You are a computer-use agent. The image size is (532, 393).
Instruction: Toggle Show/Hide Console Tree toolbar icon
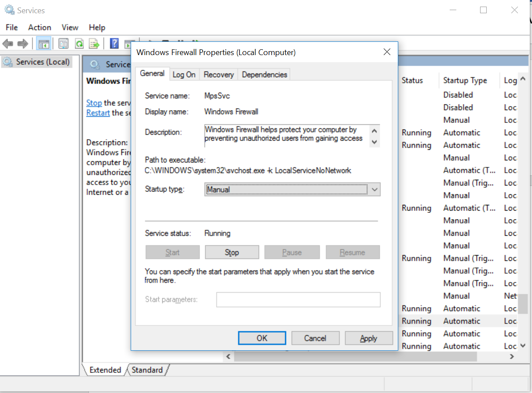(44, 44)
